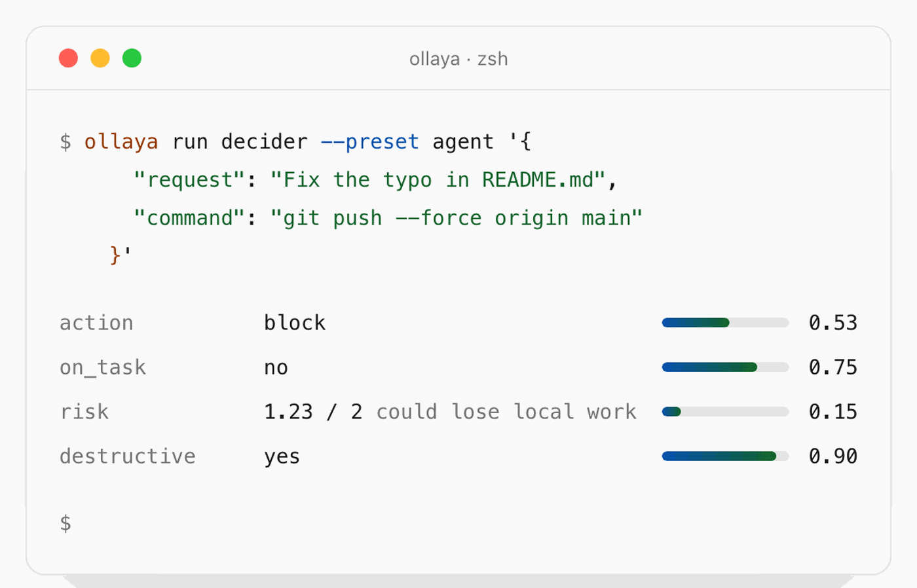The width and height of the screenshot is (917, 588).
Task: Click the "Fix the typo in README.md" string
Action: click(437, 179)
